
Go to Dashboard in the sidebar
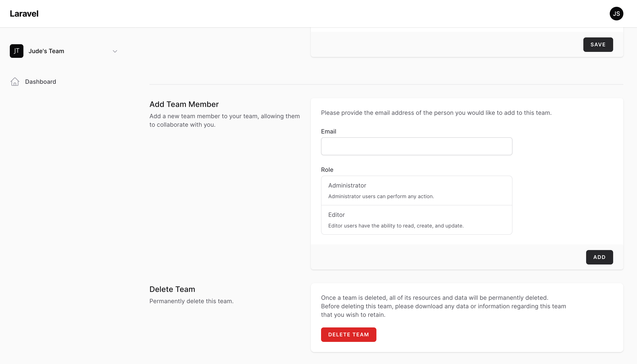[x=40, y=81]
